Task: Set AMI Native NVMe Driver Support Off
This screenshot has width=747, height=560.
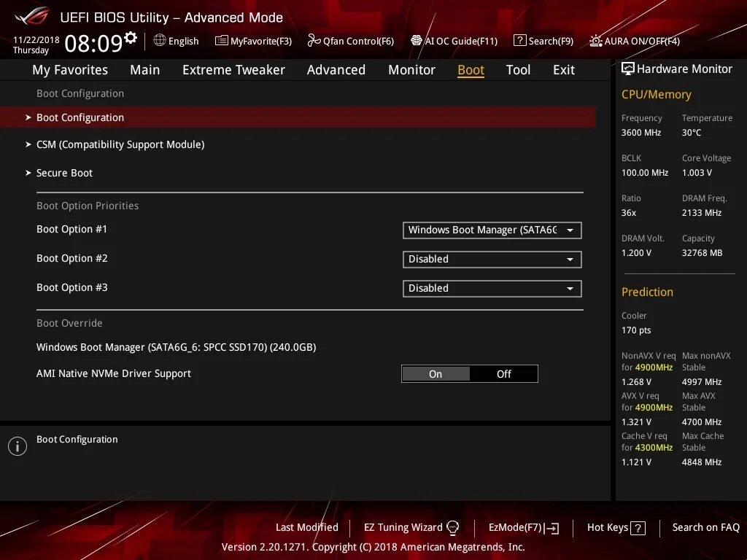Action: (x=503, y=374)
